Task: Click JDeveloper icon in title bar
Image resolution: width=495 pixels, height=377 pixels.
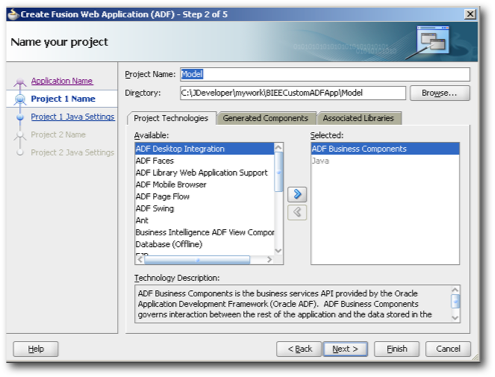Action: point(13,14)
